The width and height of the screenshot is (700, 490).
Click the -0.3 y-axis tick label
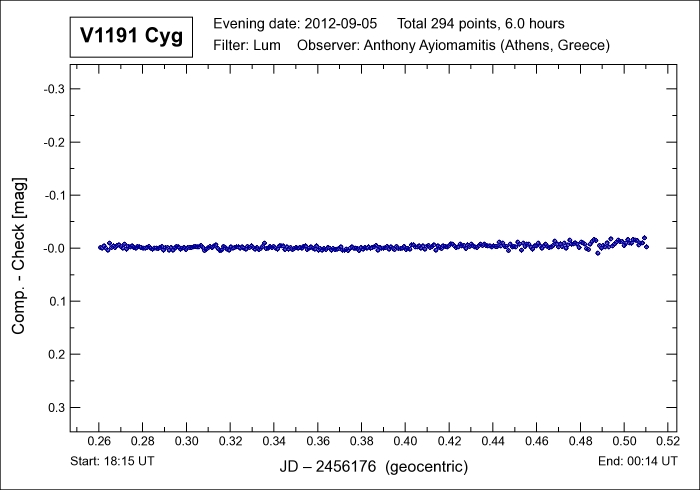pos(52,89)
